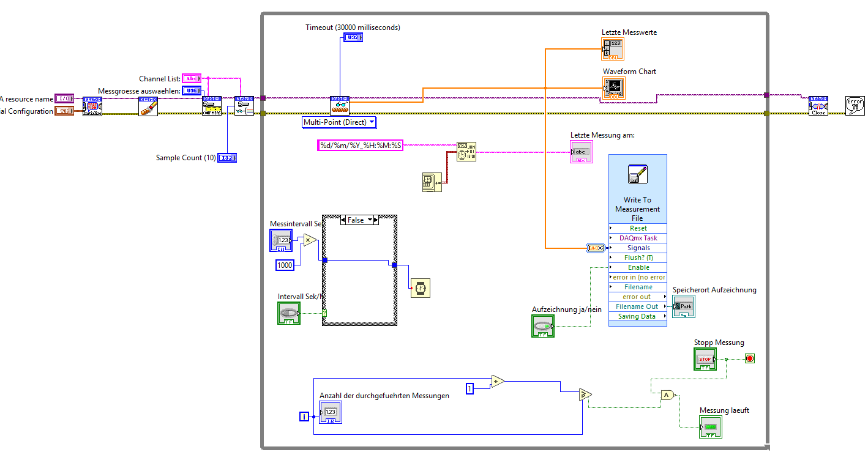Screen dimensions: 868x463
Task: Click the Flush? (T) input row
Action: pos(638,257)
